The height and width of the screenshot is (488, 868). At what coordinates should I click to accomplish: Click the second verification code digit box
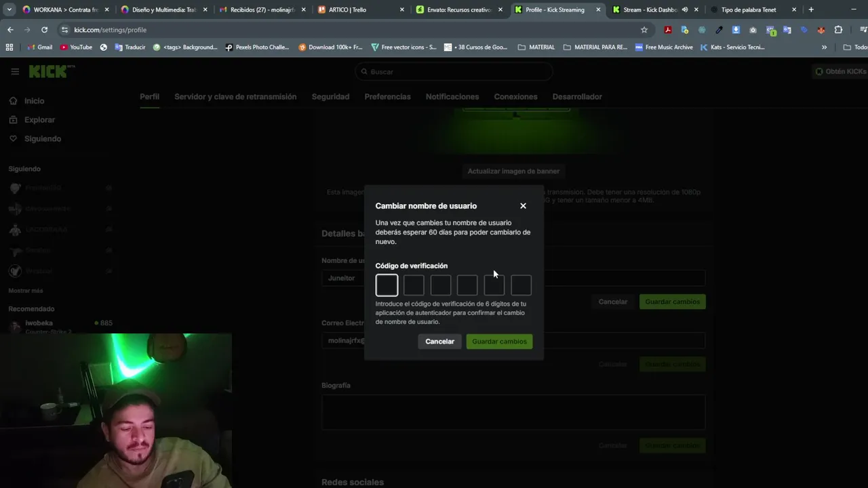tap(414, 285)
